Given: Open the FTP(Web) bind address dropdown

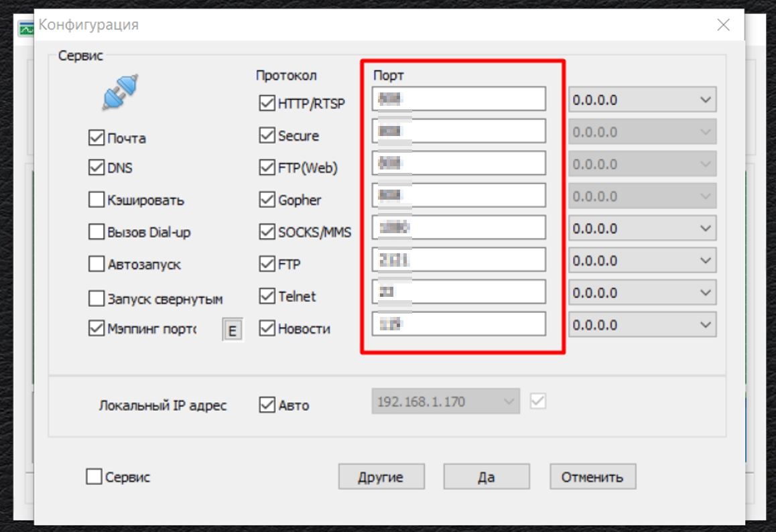Looking at the screenshot, I should click(x=643, y=163).
